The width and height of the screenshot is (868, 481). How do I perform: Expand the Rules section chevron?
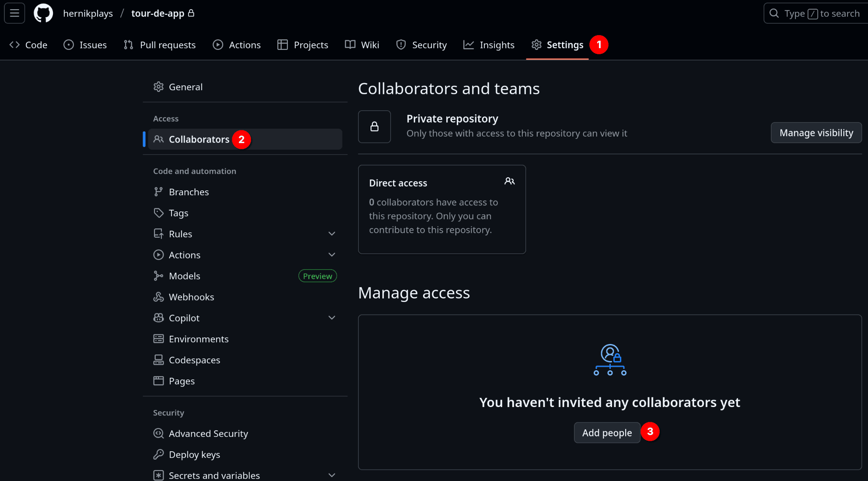pos(332,234)
